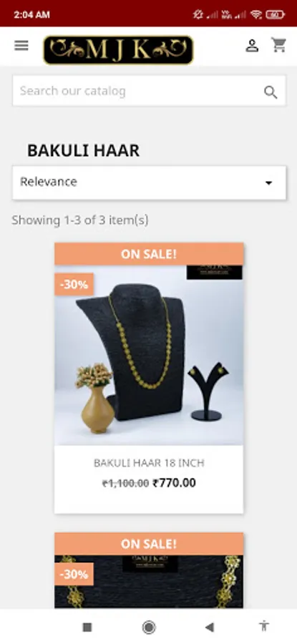Viewport: 297px width, 644px height.
Task: Tap the search magnifier icon
Action: 271,92
